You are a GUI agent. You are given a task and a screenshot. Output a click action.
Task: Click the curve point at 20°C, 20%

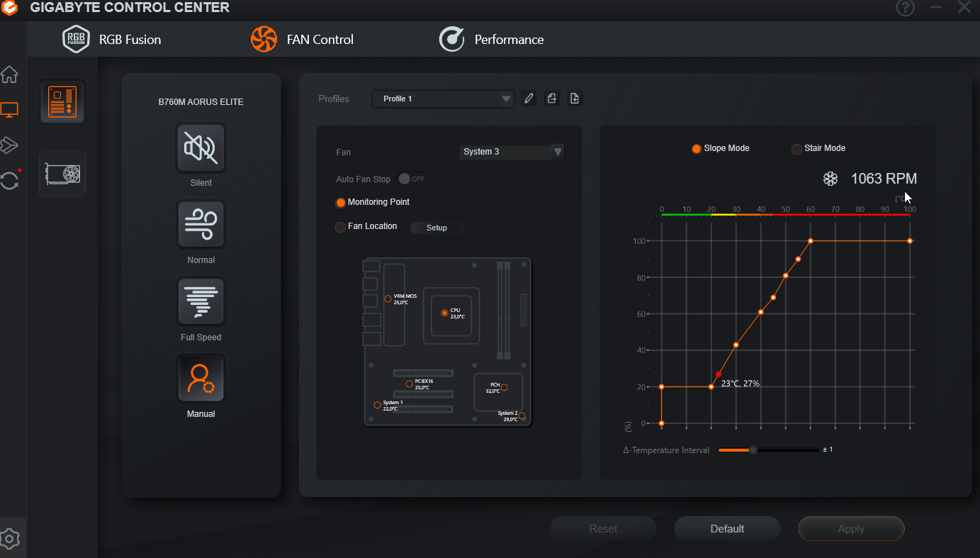(711, 386)
